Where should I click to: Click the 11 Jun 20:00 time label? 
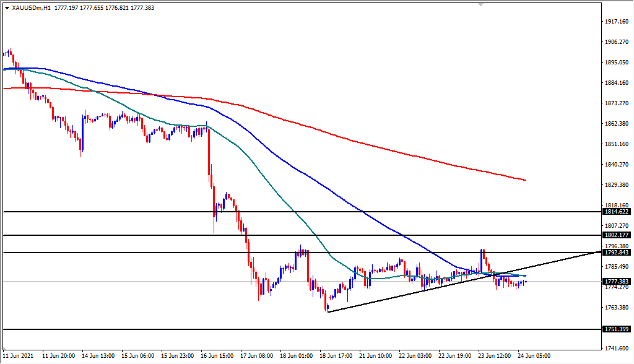click(59, 356)
